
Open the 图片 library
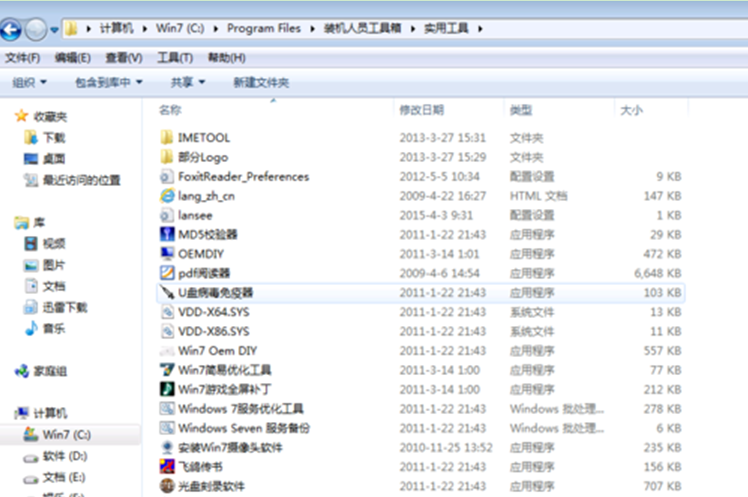click(x=54, y=265)
